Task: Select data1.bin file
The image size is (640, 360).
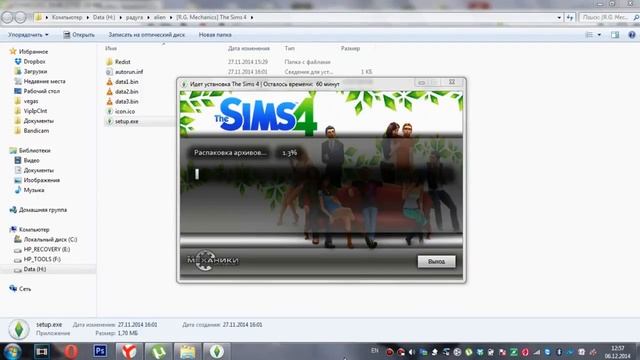Action: click(x=127, y=82)
